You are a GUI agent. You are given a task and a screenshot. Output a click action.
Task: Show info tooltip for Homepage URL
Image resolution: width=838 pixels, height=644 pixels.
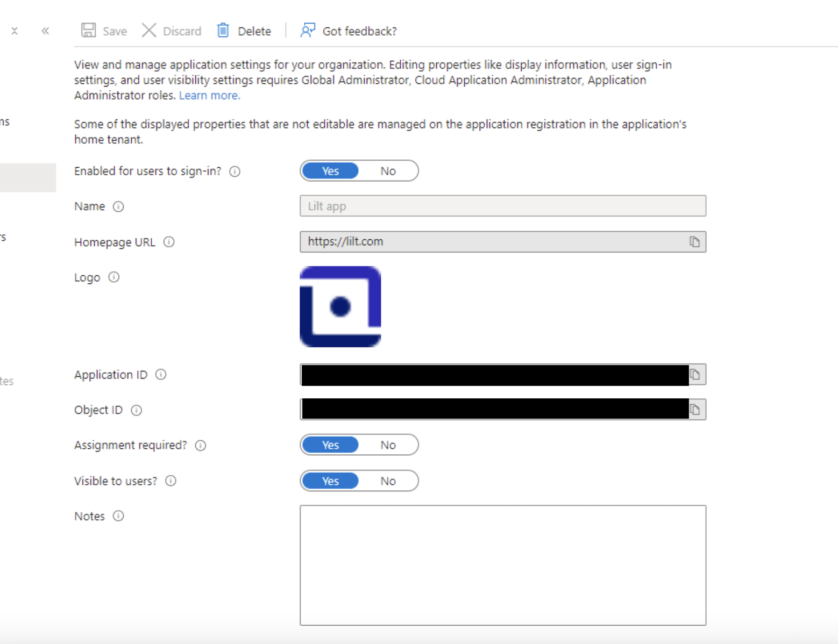point(169,242)
